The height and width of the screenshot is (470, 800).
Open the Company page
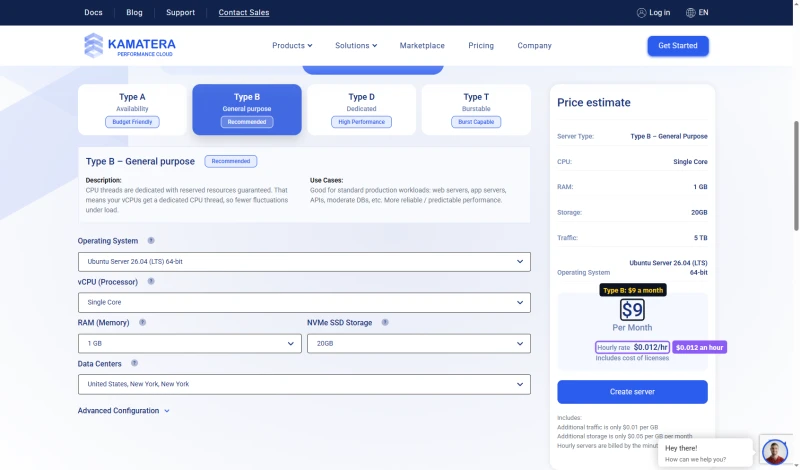[534, 45]
